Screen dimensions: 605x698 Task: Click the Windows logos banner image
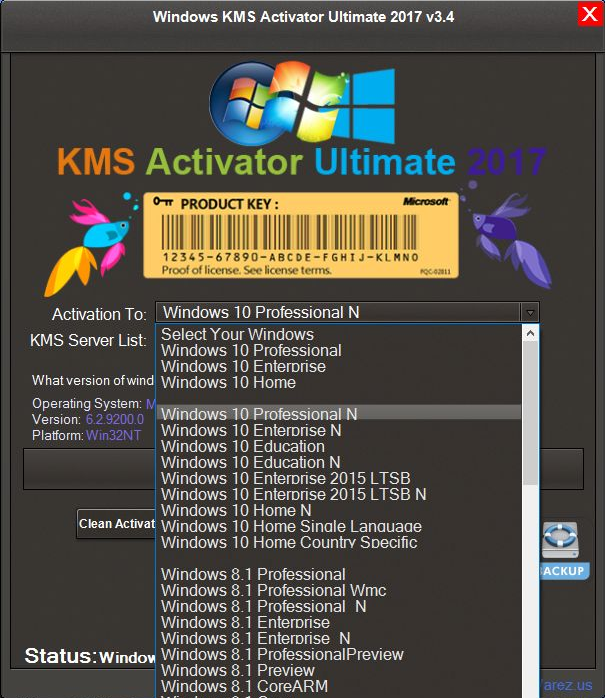302,104
